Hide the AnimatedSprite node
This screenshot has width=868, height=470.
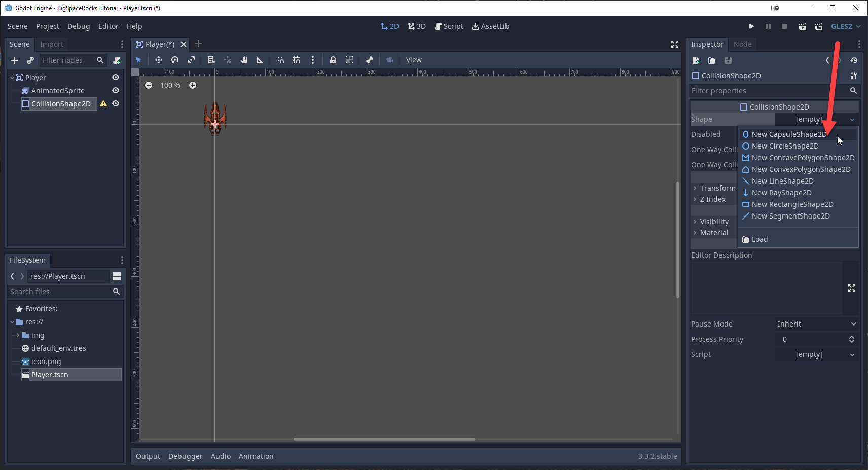click(x=116, y=91)
